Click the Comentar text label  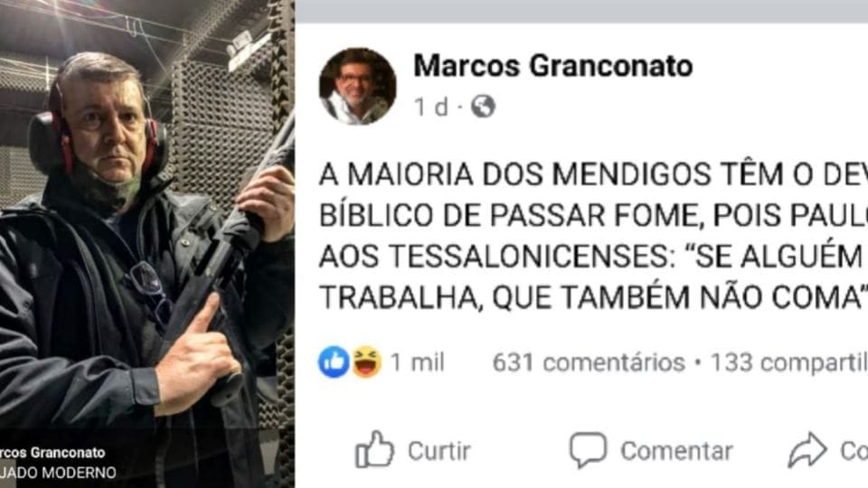coord(676,452)
